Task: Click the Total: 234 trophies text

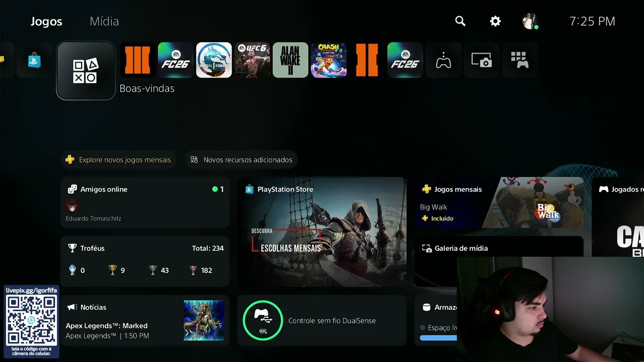Action: click(x=208, y=248)
